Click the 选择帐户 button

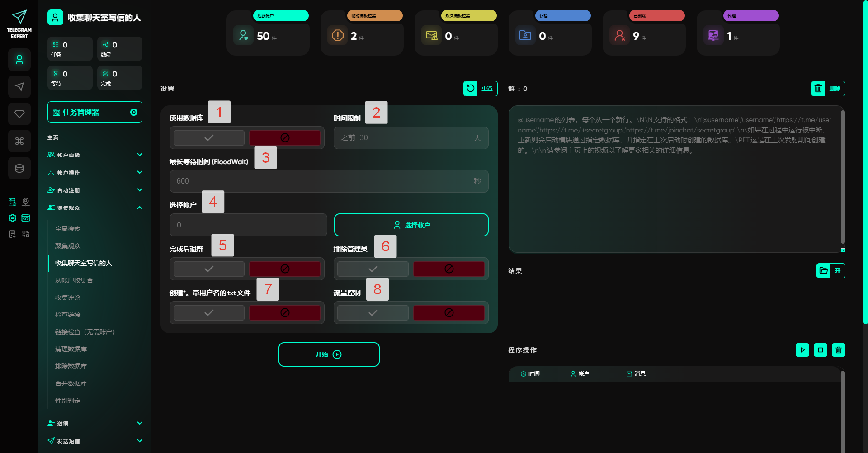(x=411, y=225)
